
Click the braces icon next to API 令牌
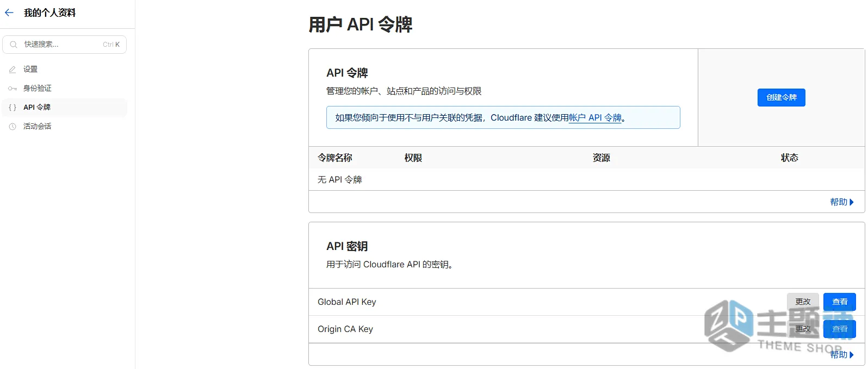point(13,108)
